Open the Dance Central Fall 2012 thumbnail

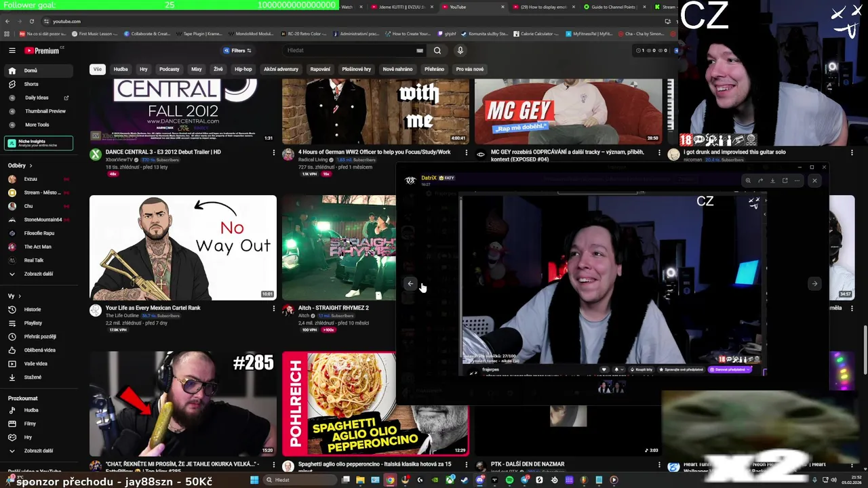[x=183, y=110]
